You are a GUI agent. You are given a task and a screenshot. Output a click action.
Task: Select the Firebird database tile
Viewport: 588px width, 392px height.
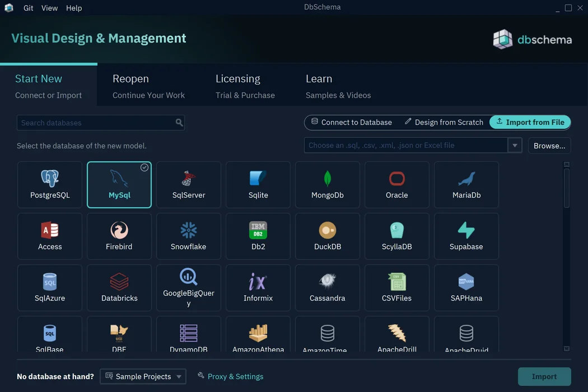coord(119,236)
